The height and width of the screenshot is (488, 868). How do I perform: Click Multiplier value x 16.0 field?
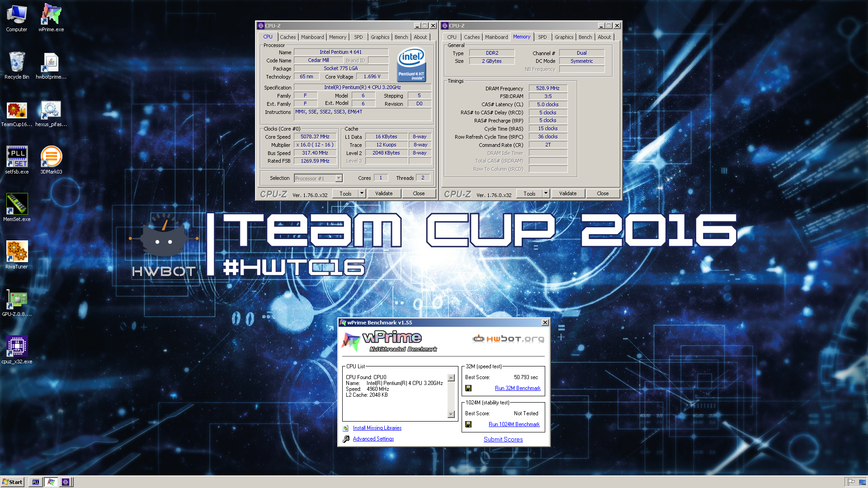315,145
